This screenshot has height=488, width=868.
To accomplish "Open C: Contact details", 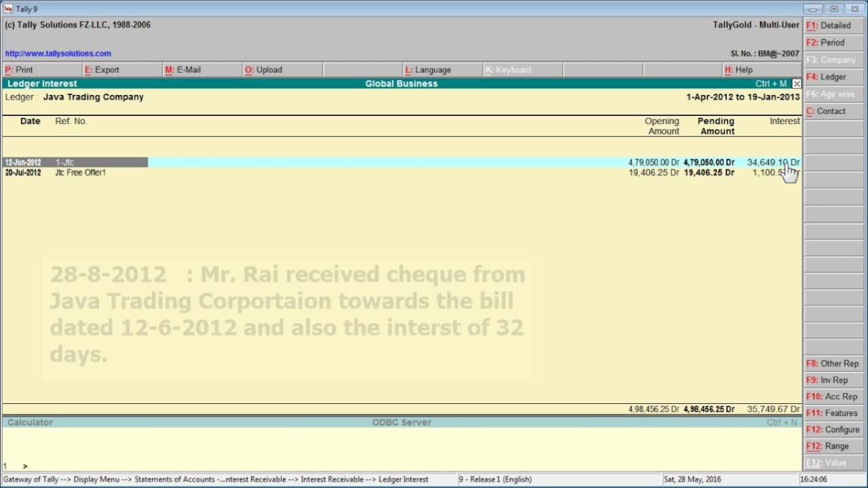I will pyautogui.click(x=835, y=110).
